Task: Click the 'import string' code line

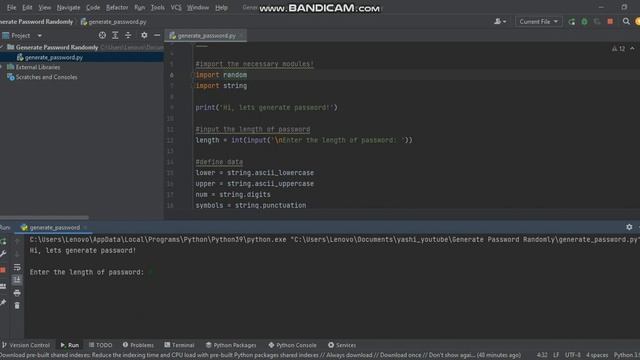Action: click(x=221, y=86)
